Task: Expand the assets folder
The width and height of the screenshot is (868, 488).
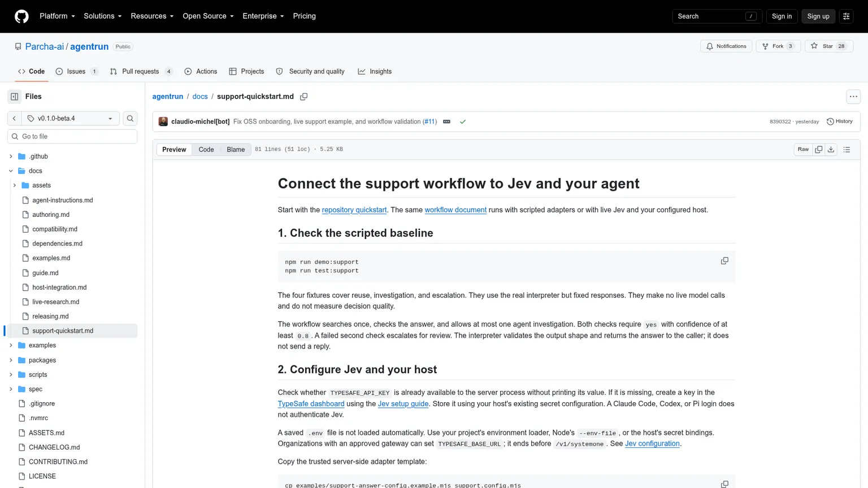Action: [15, 185]
